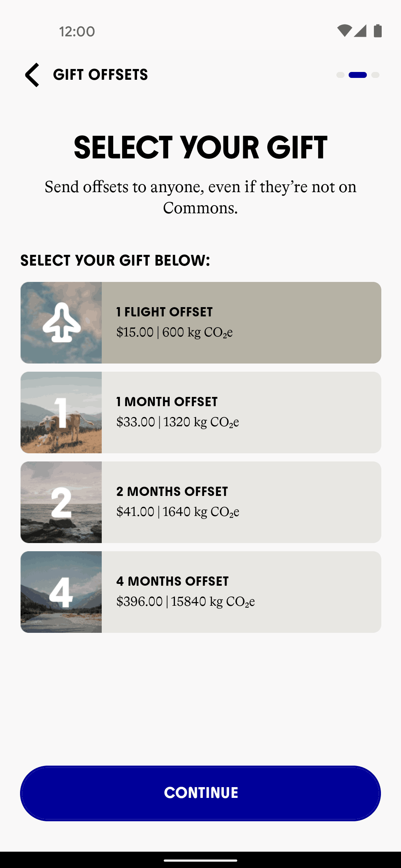Viewport: 401px width, 868px height.
Task: Tap the battery status icon
Action: click(x=378, y=31)
